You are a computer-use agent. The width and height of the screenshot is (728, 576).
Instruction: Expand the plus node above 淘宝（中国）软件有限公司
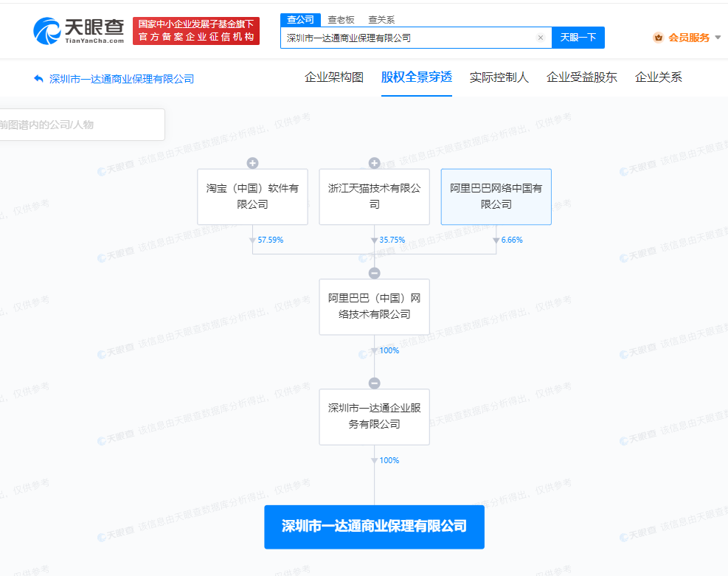pyautogui.click(x=252, y=163)
